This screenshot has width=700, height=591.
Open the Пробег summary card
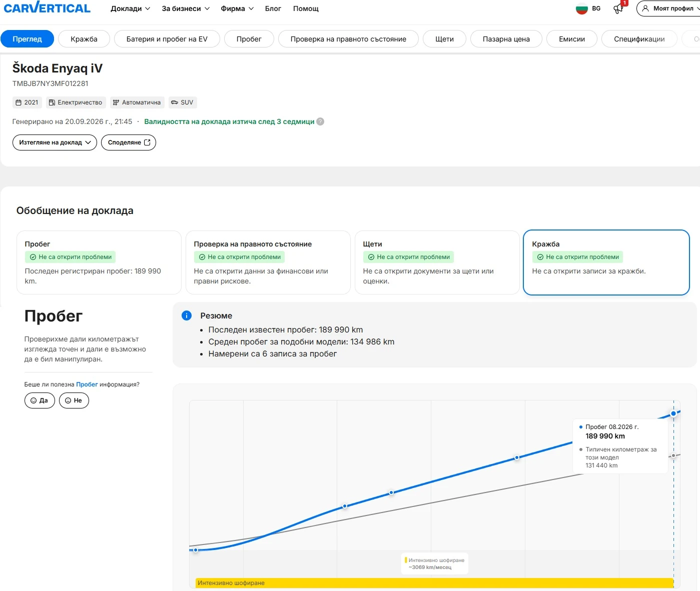(99, 262)
